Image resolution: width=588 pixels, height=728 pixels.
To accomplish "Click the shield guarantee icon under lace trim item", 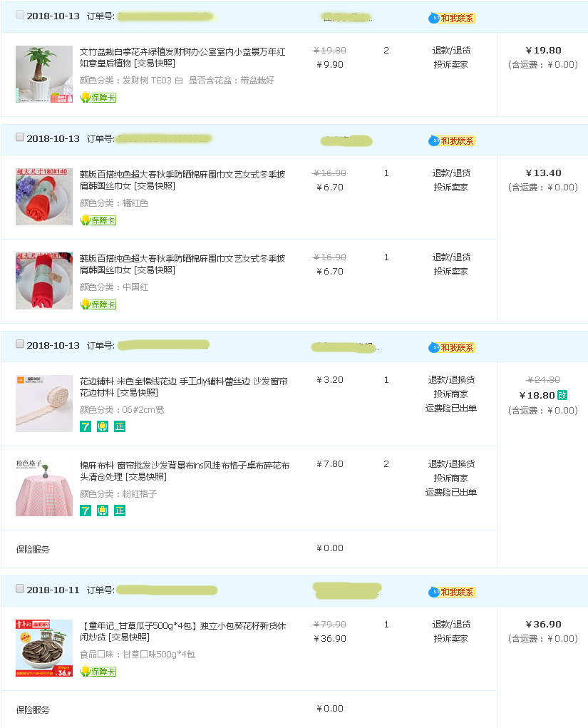I will coord(103,426).
